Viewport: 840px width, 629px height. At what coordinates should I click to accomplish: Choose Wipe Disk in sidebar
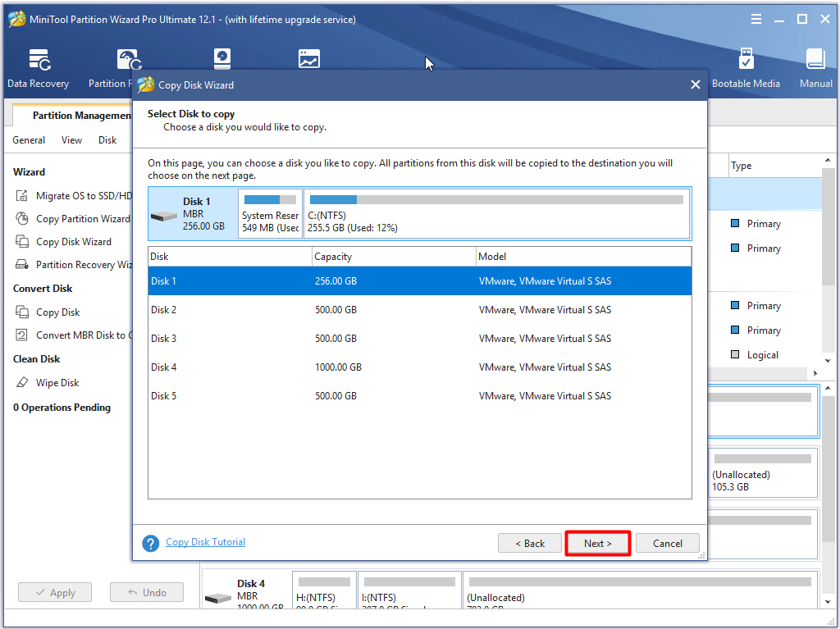pyautogui.click(x=48, y=382)
